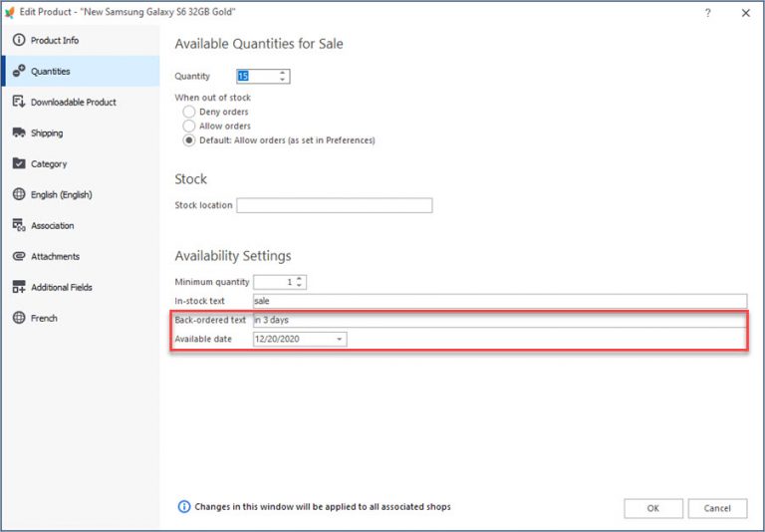Choose Default: Allow orders option

point(189,141)
